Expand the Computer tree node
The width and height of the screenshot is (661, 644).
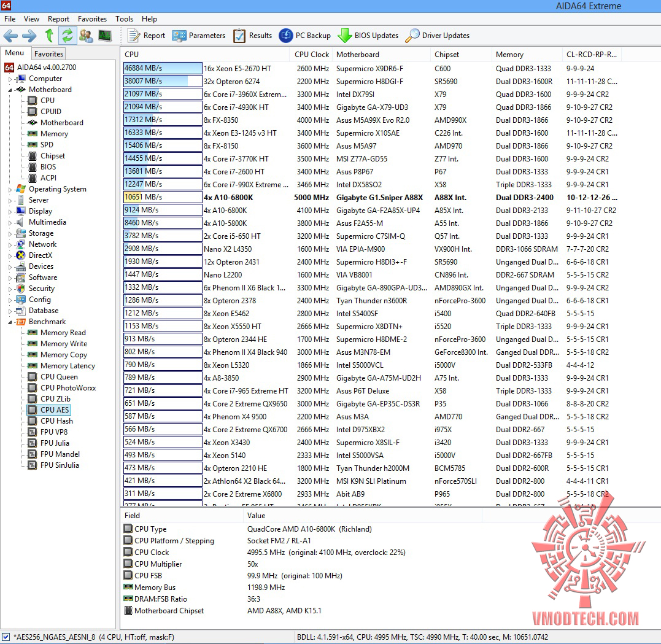(10, 79)
